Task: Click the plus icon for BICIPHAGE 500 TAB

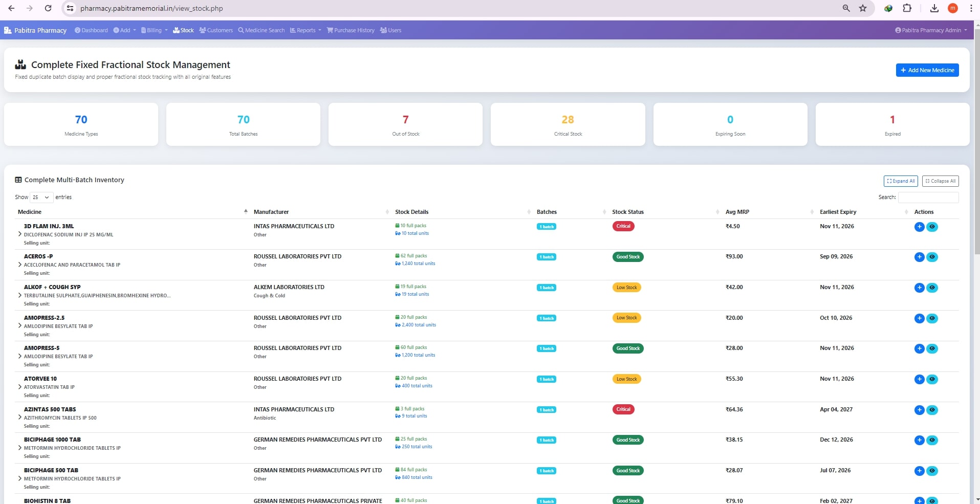Action: pyautogui.click(x=919, y=471)
